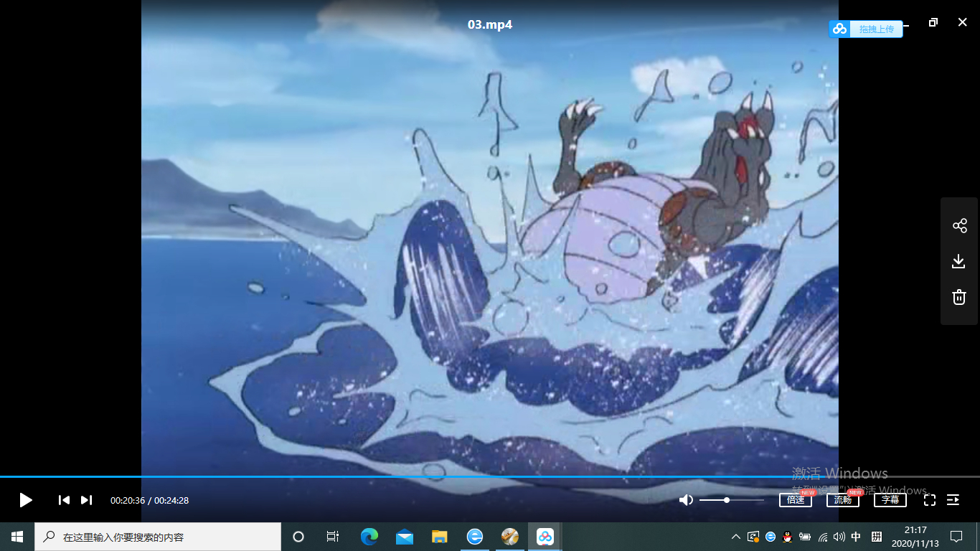
Task: Open Cortana from the taskbar circle
Action: (x=298, y=537)
